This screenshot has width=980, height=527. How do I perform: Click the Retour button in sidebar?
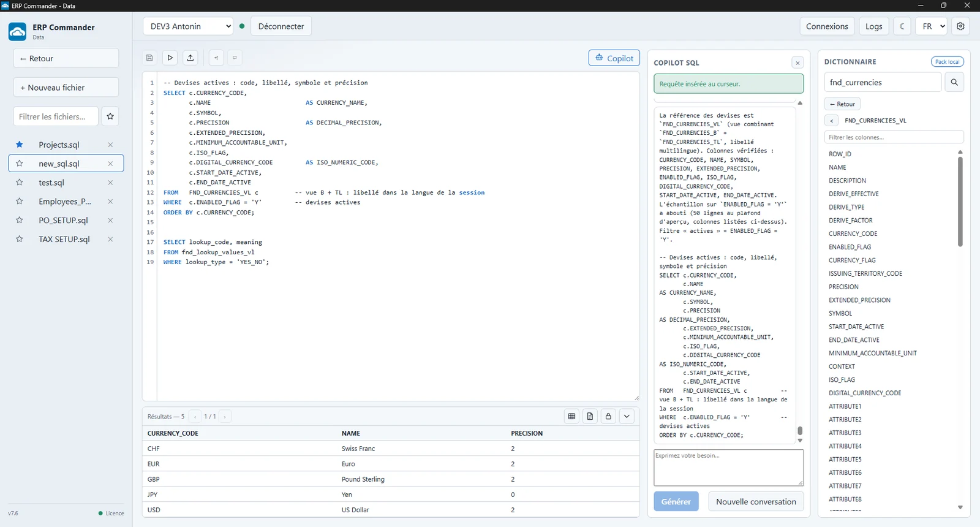coord(66,58)
